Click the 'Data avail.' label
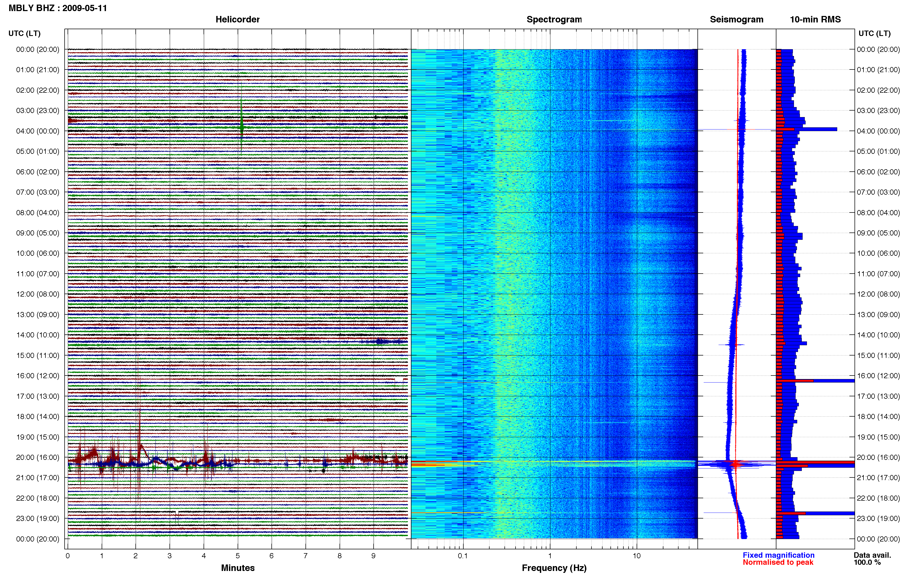This screenshot has height=578, width=924. [x=872, y=555]
